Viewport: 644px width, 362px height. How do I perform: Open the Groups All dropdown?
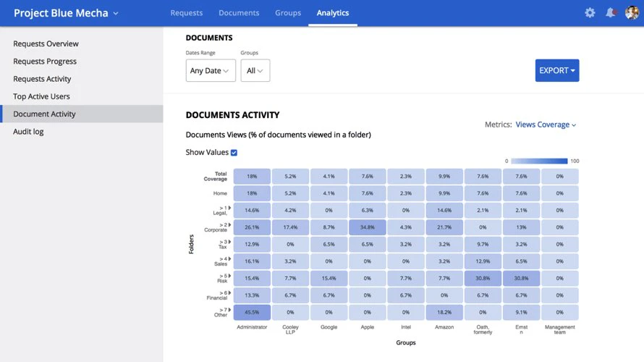(x=255, y=71)
